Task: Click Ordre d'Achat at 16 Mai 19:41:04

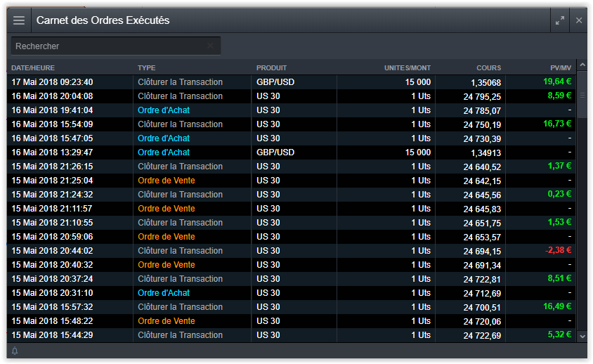Action: (x=164, y=110)
